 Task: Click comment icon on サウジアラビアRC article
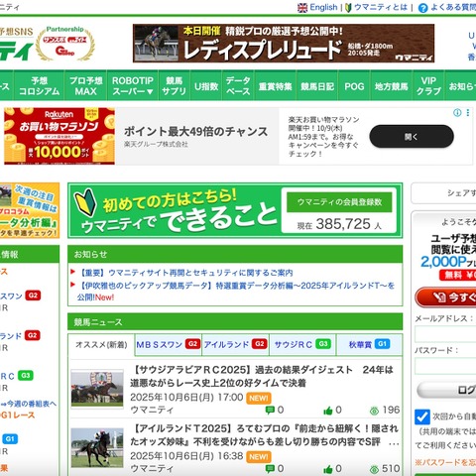[270, 411]
